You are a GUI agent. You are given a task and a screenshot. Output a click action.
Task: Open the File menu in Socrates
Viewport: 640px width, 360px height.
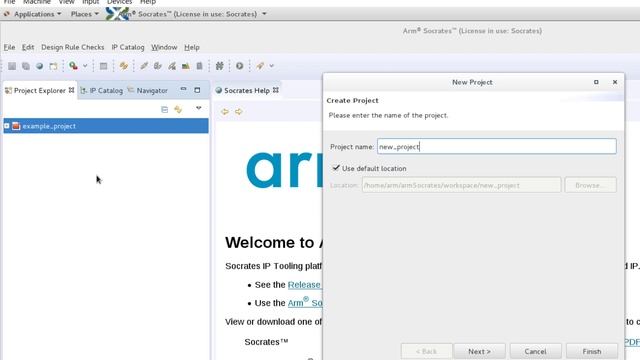(x=9, y=47)
